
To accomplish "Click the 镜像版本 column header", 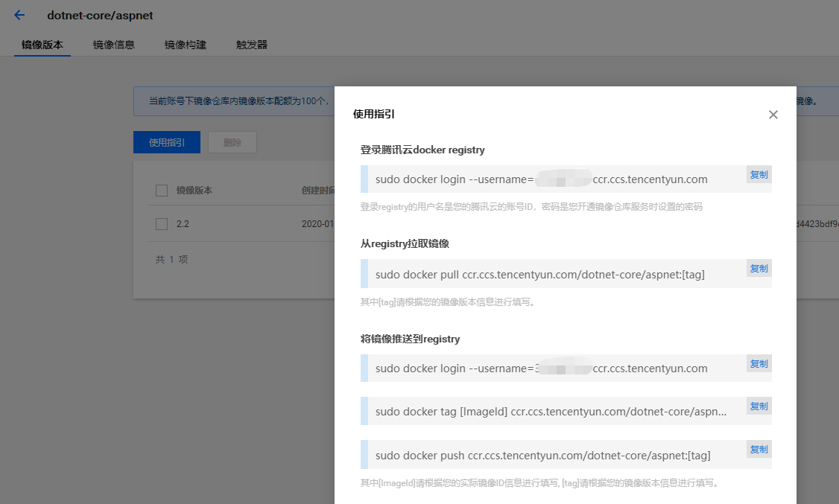I will [x=194, y=191].
